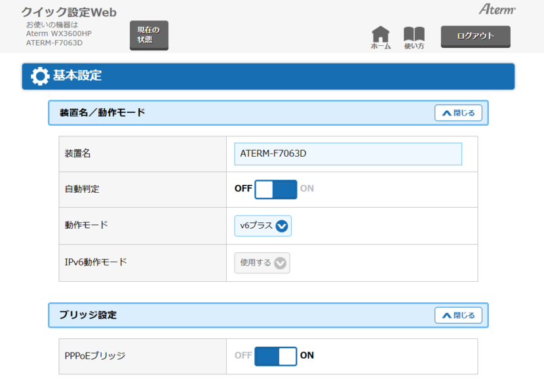544x392 pixels.
Task: Click the ON label beside 自動判定
Action: (x=307, y=189)
